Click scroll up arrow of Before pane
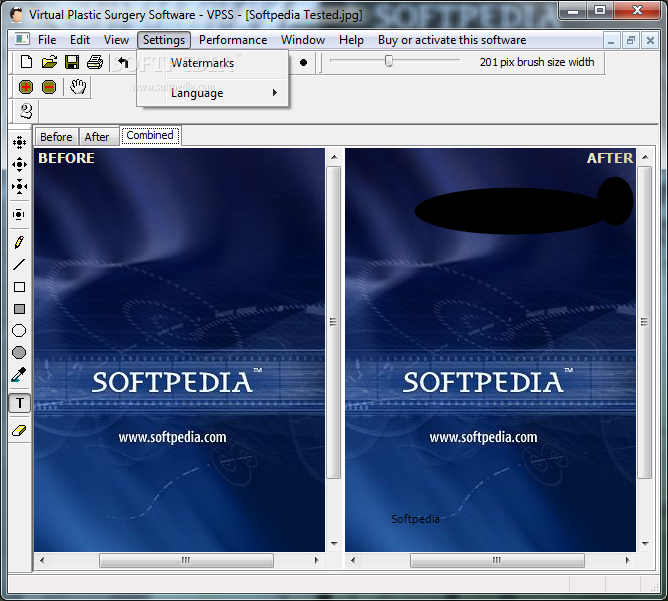This screenshot has width=668, height=601. pyautogui.click(x=334, y=157)
